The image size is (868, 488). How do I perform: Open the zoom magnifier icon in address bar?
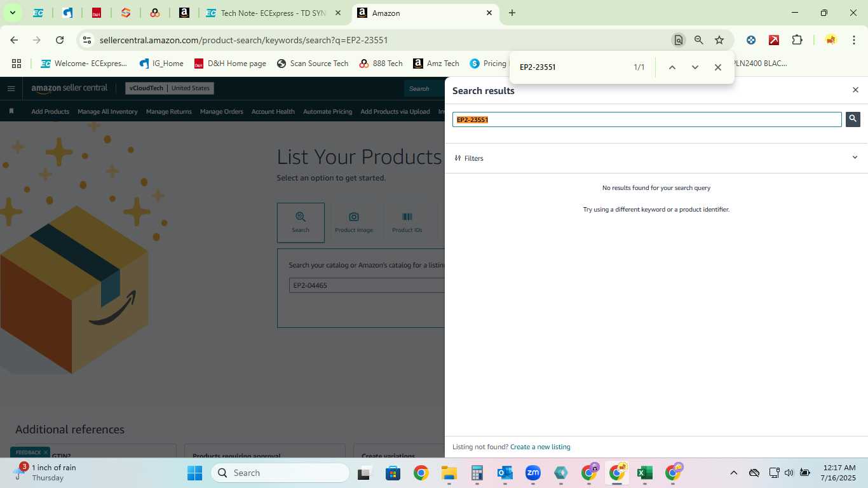point(699,40)
